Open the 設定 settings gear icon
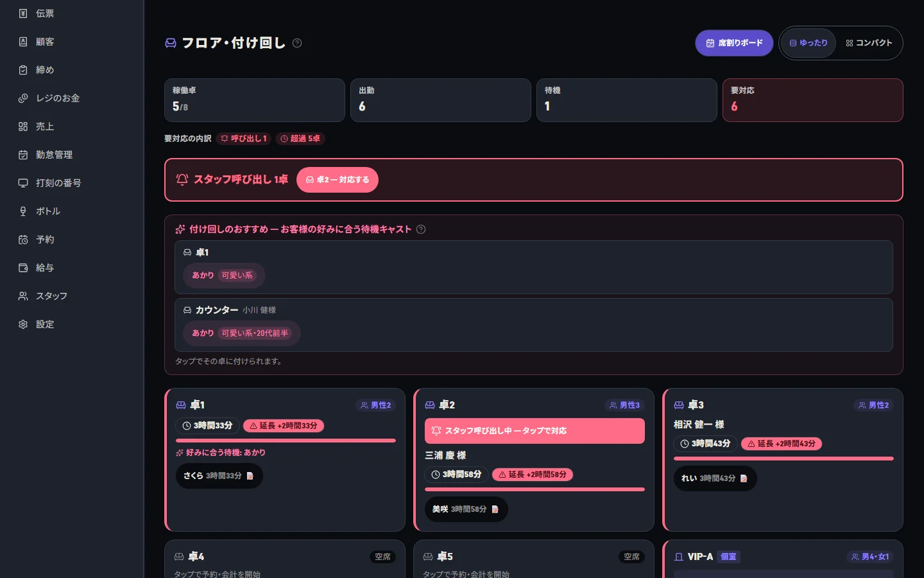 (x=23, y=324)
